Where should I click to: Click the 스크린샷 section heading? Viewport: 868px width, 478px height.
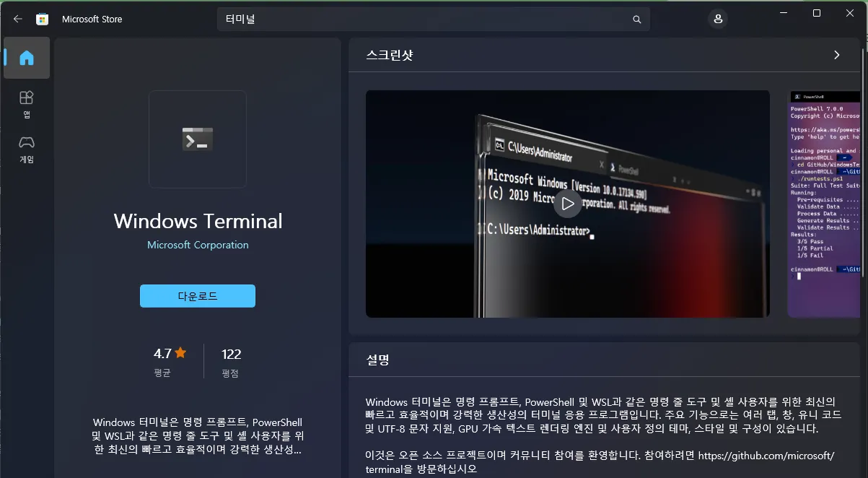(390, 55)
